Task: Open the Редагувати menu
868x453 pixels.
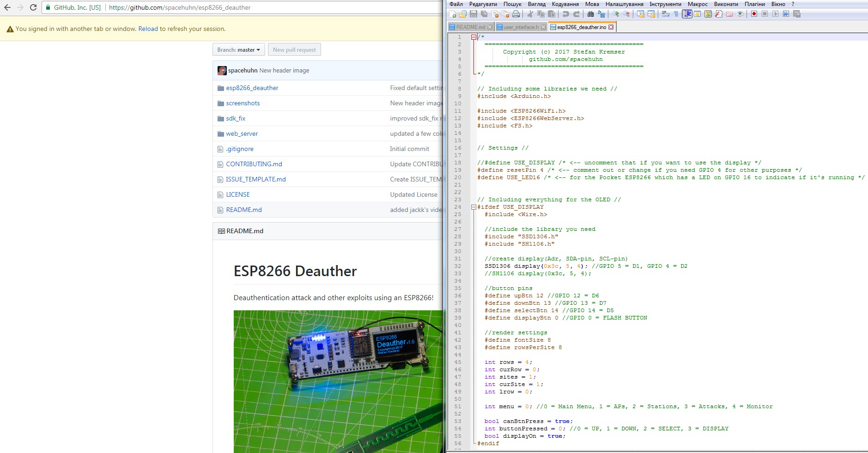Action: (x=483, y=4)
